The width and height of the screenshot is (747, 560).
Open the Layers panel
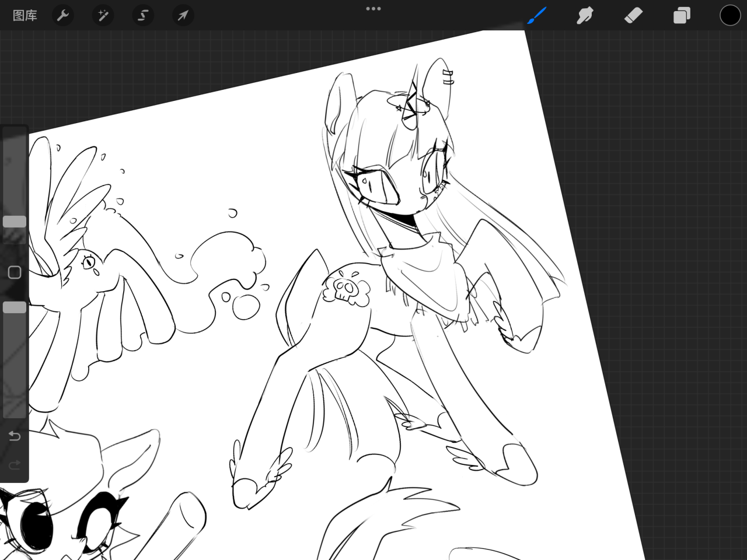[x=682, y=16]
